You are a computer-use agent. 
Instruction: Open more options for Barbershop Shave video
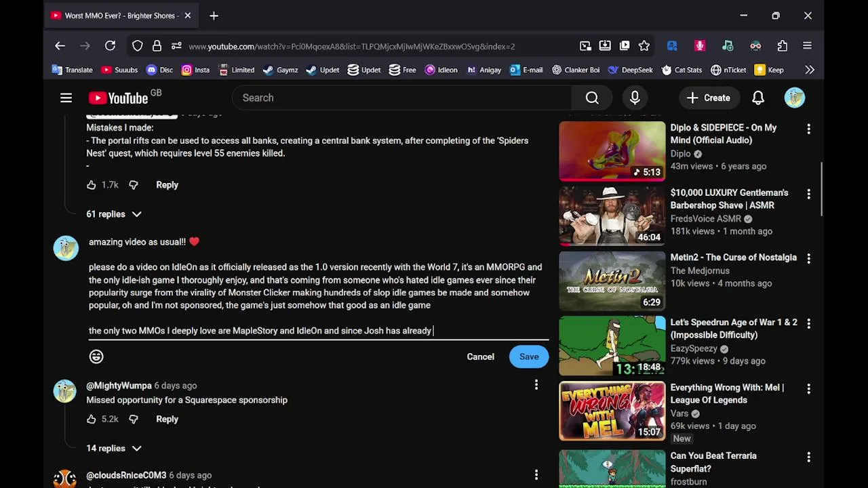(808, 194)
